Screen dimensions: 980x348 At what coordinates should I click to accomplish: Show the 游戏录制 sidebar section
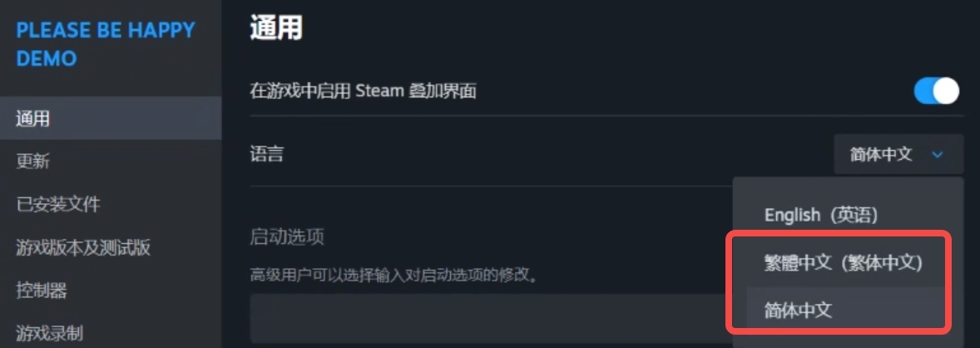(50, 333)
